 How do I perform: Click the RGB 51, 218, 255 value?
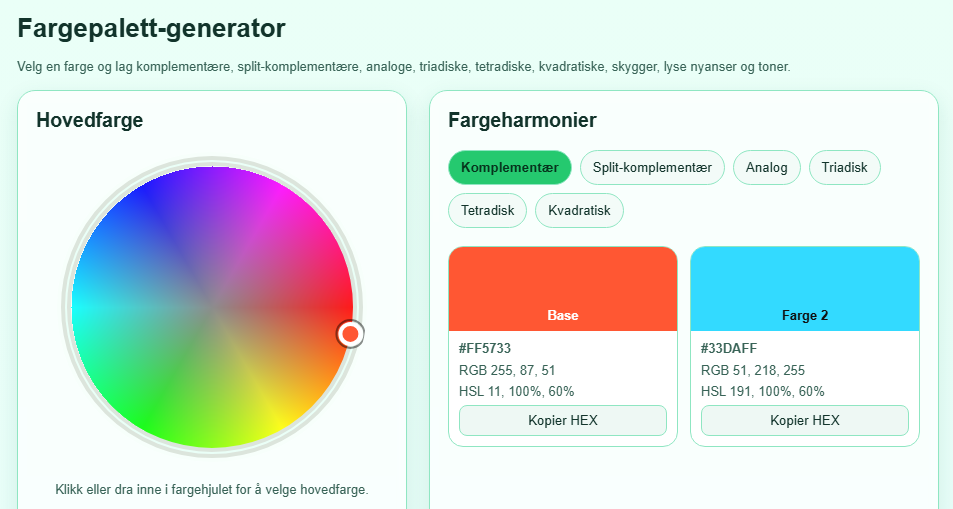752,370
